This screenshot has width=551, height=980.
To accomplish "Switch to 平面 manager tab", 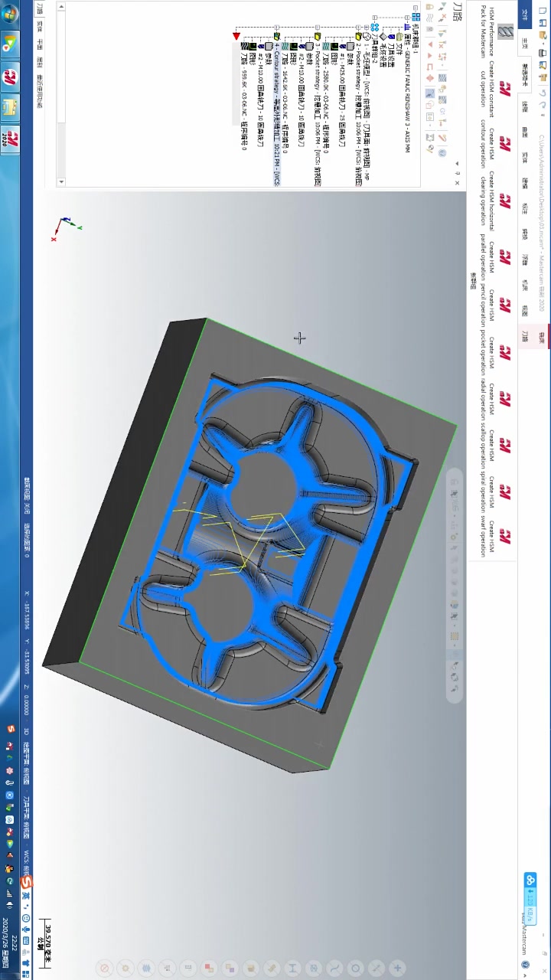I will pyautogui.click(x=40, y=44).
